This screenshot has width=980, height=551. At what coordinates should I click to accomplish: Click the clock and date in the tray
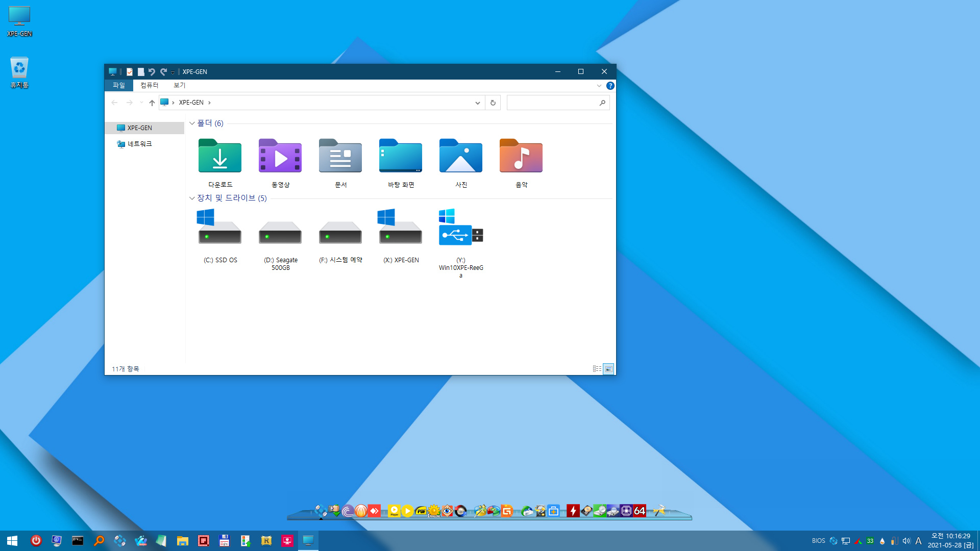[950, 541]
